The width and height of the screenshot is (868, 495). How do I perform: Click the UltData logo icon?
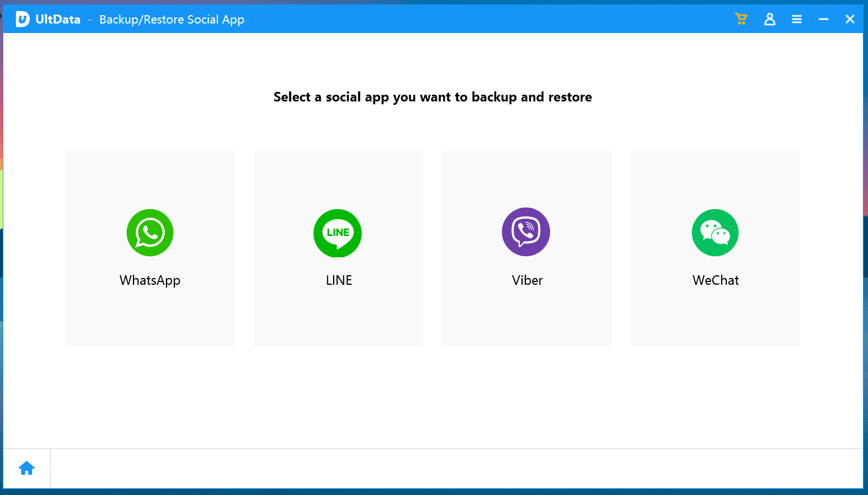pos(22,19)
